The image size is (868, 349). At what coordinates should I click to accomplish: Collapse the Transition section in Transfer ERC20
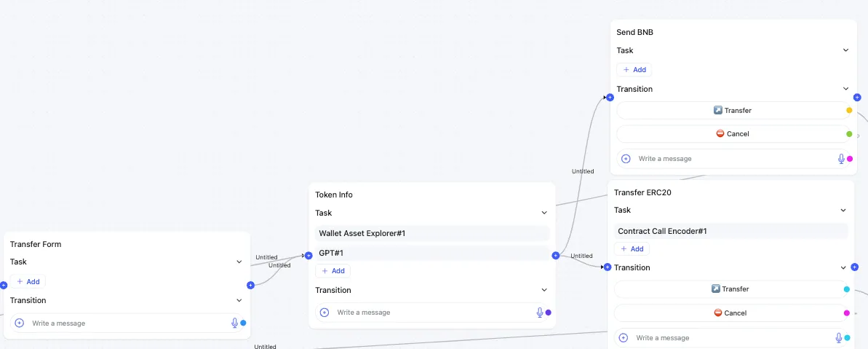click(843, 267)
